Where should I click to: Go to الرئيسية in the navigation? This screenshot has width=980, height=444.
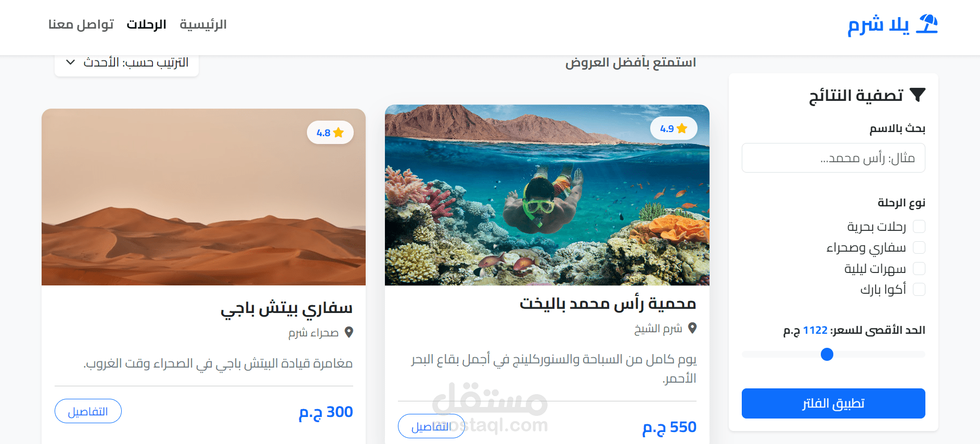point(203,24)
